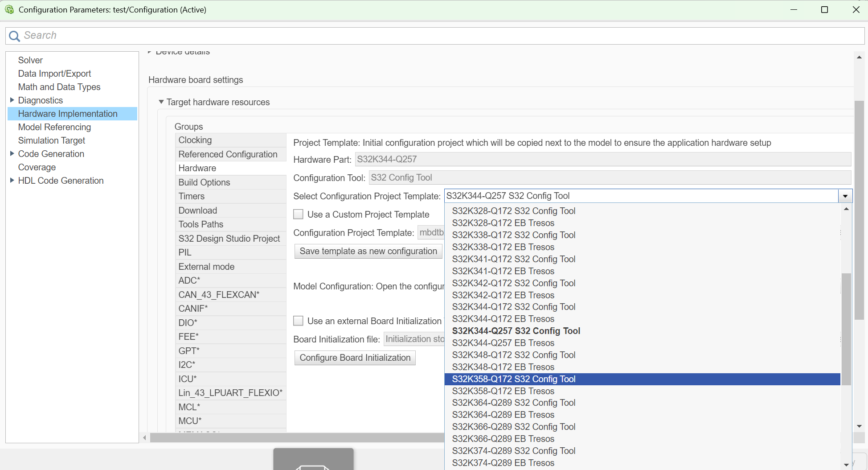This screenshot has height=470, width=868.
Task: Enable Use a Custom Project Template checkbox
Action: click(x=299, y=214)
